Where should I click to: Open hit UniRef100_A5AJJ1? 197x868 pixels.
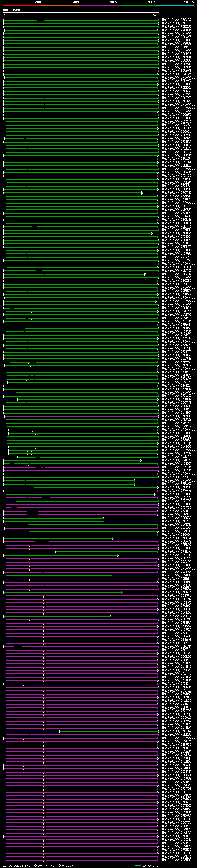[x=177, y=23]
